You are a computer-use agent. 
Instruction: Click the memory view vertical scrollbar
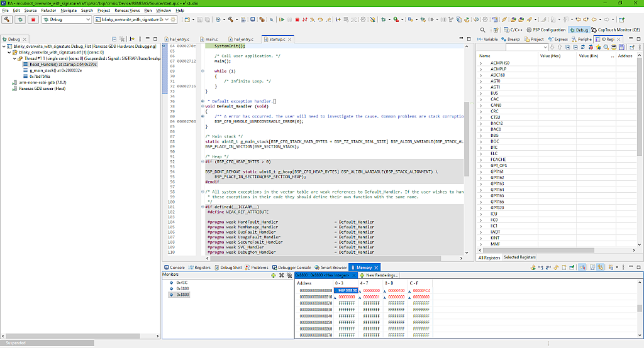coord(640,308)
